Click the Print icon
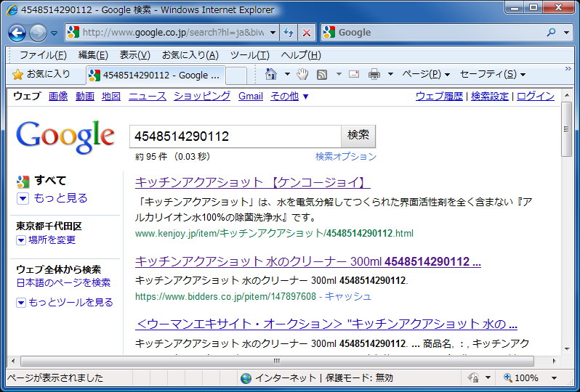 (374, 74)
